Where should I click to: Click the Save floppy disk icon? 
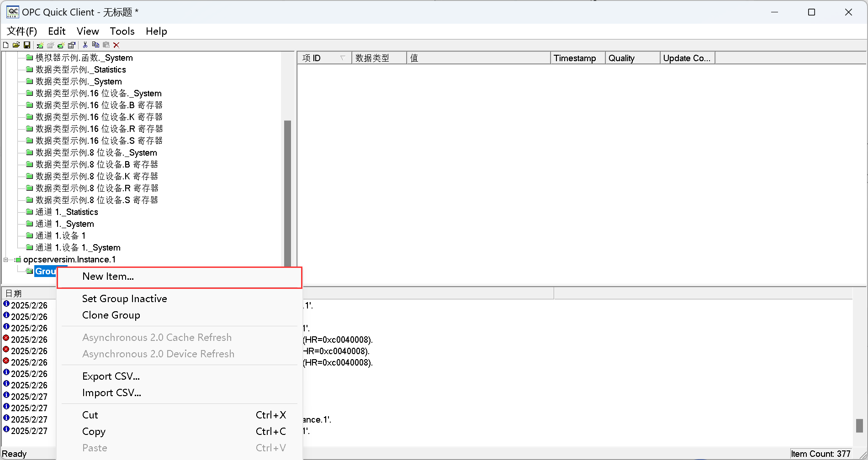27,45
